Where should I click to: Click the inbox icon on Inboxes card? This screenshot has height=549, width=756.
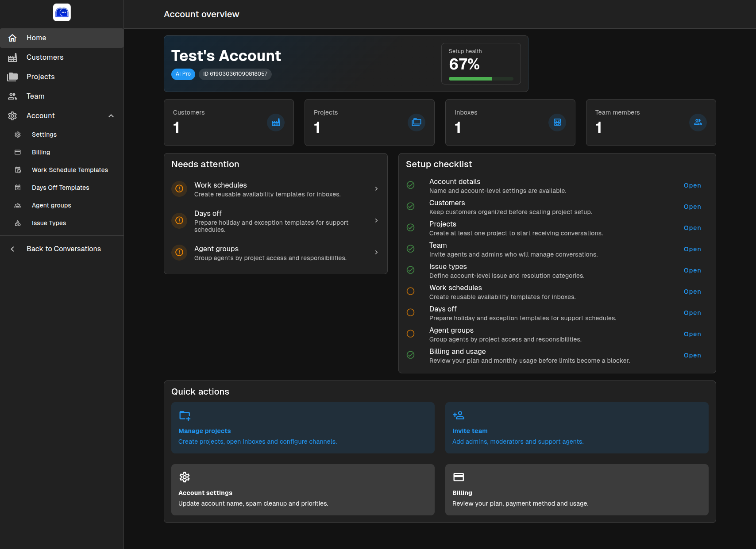(557, 123)
